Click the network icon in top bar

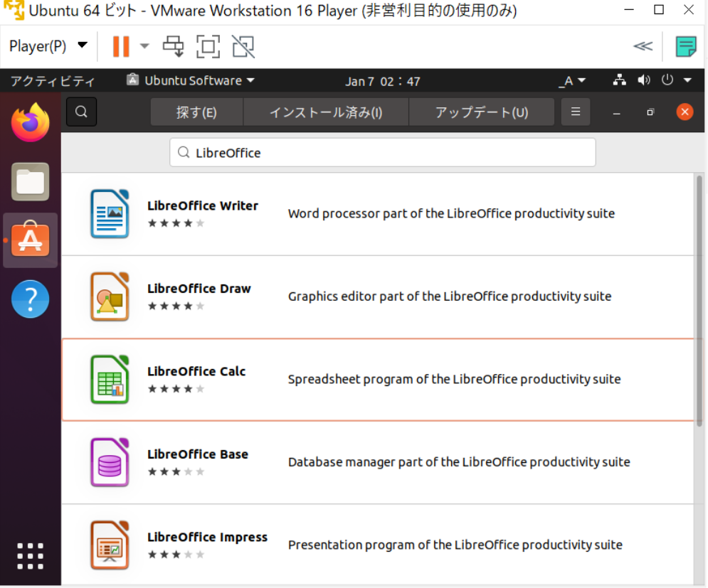(x=620, y=80)
